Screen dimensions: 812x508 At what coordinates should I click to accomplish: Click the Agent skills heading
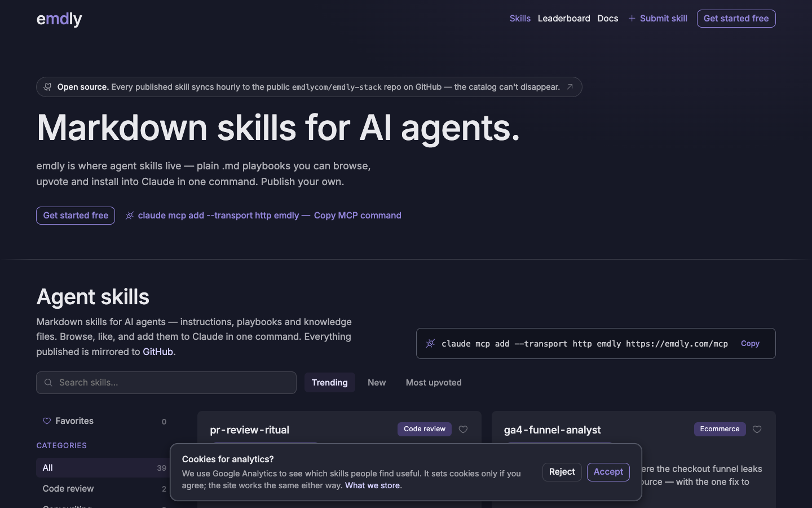[x=93, y=297]
